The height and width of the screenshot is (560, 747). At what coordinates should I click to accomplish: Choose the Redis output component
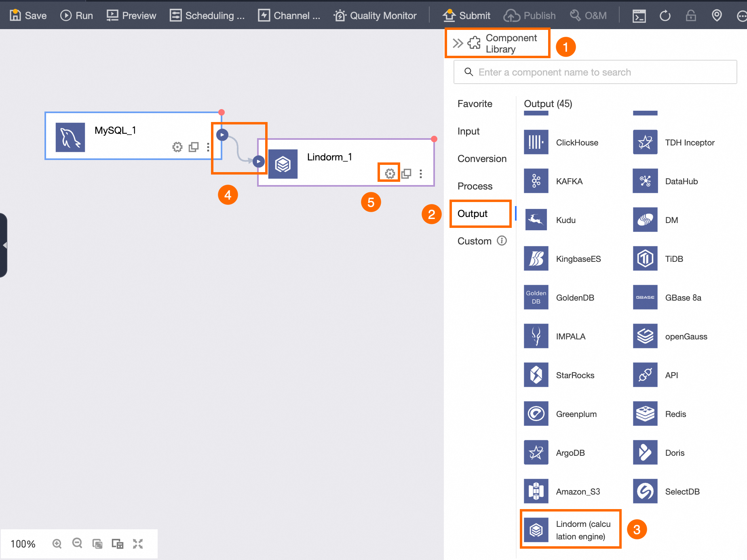pos(675,414)
